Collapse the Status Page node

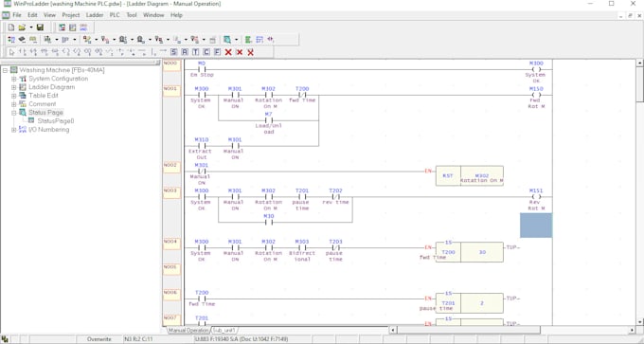tap(14, 113)
